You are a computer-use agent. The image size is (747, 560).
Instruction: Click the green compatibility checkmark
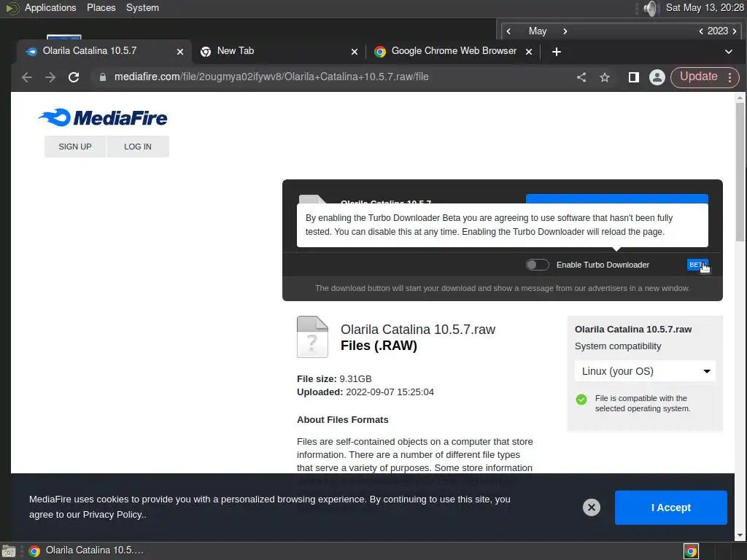tap(581, 400)
